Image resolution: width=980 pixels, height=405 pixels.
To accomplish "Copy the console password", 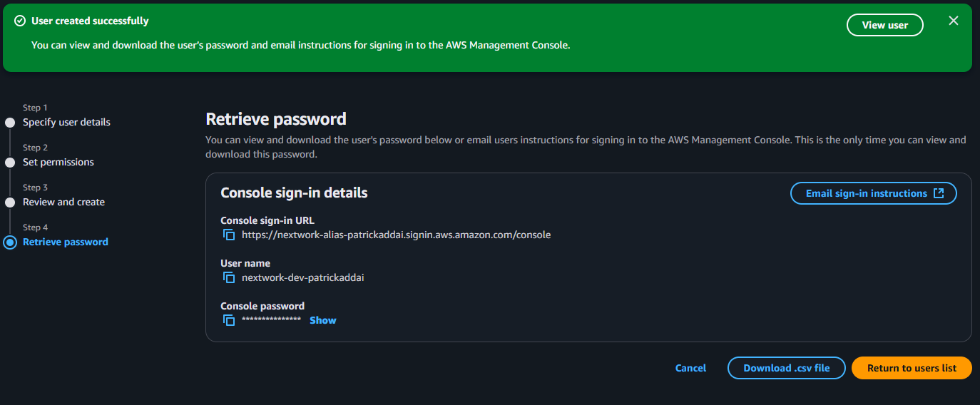I will 229,320.
